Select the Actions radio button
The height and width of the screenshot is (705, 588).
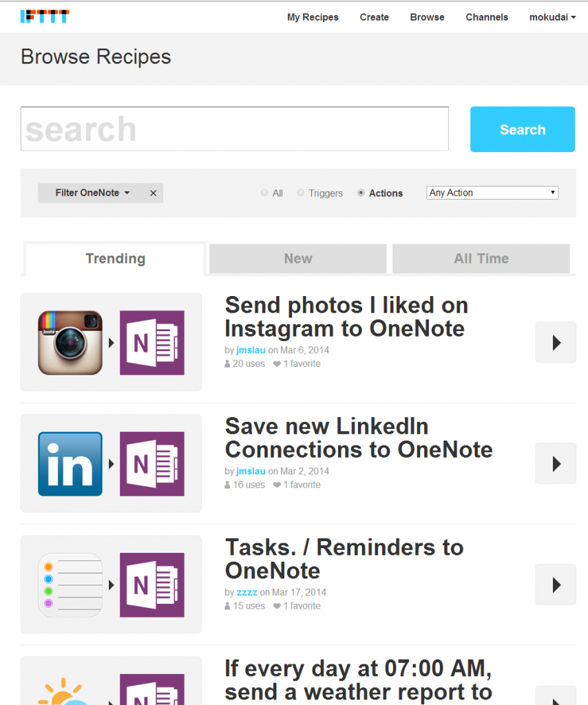[x=361, y=193]
